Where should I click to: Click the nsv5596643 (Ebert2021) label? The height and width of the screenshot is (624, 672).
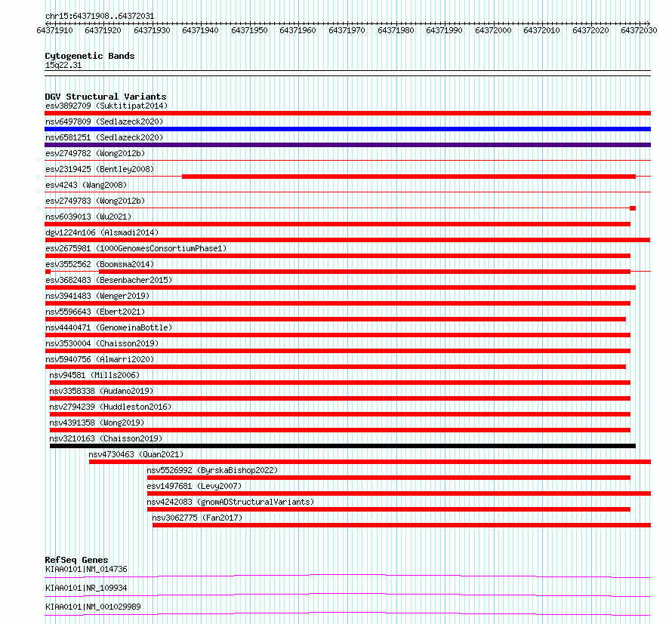pyautogui.click(x=95, y=312)
